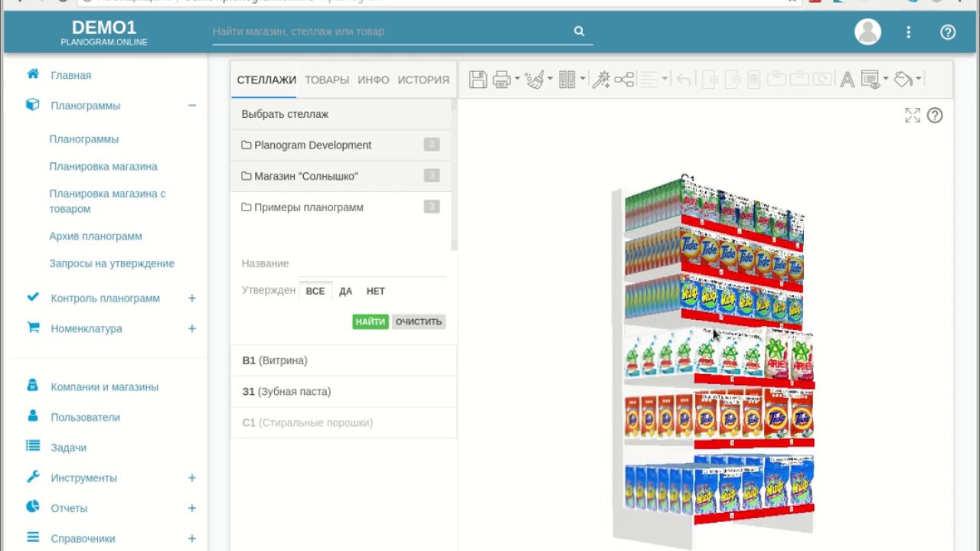Viewport: 980px width, 551px height.
Task: Click the greyed-out text alignment icon
Action: (x=648, y=80)
